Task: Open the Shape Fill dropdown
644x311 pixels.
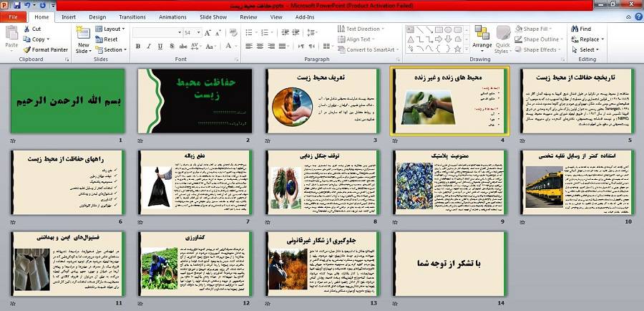Action: [x=534, y=29]
